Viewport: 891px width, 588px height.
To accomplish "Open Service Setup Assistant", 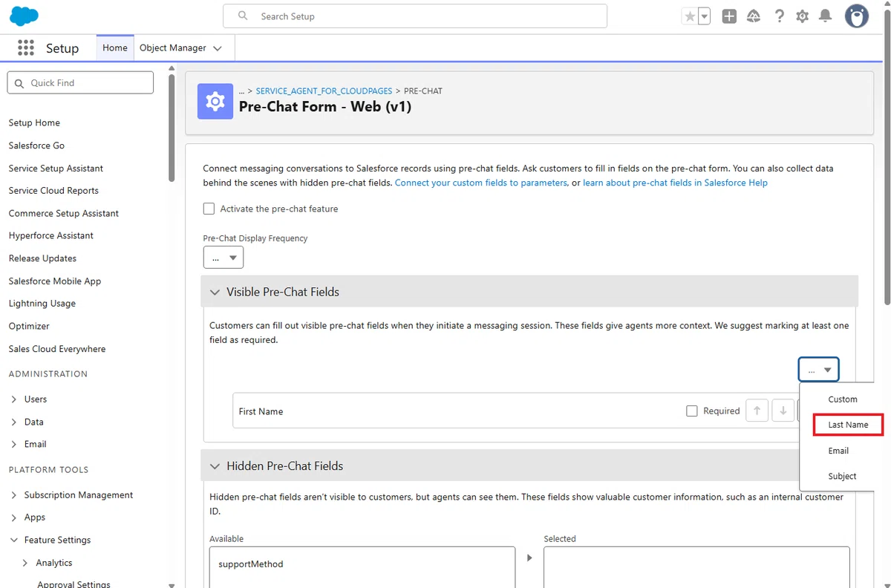I will [56, 169].
